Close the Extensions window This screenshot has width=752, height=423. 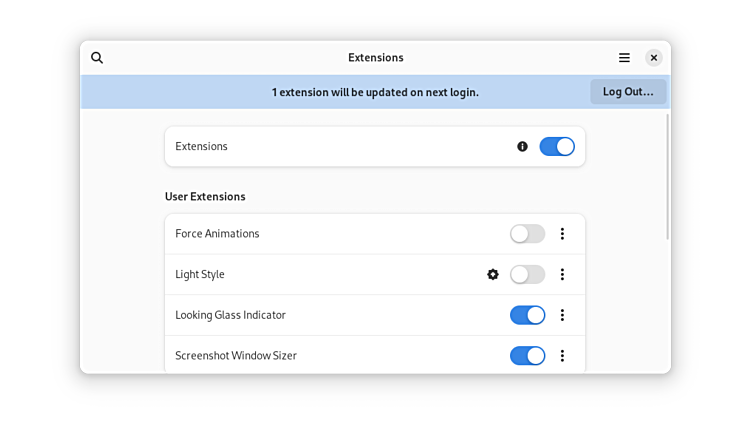pyautogui.click(x=653, y=58)
